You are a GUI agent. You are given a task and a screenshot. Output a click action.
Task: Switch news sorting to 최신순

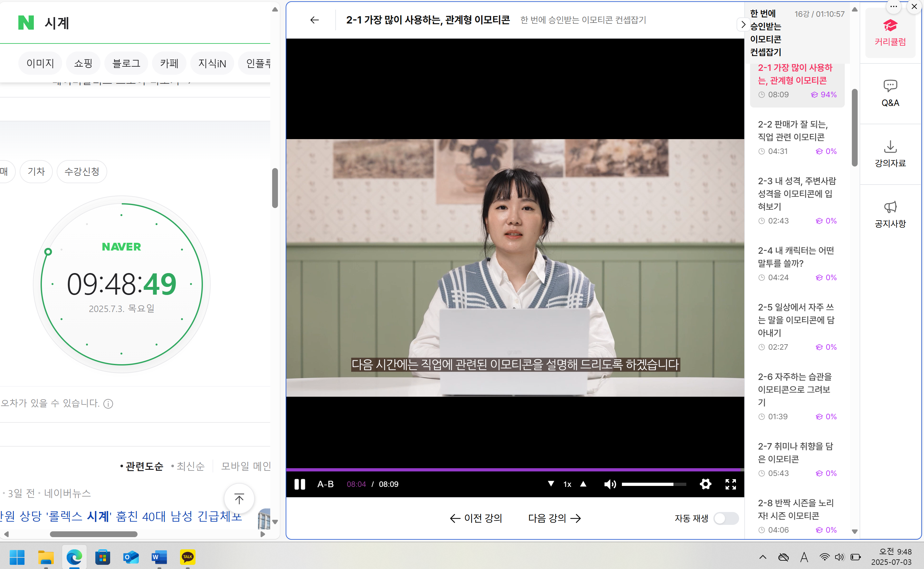(x=190, y=466)
